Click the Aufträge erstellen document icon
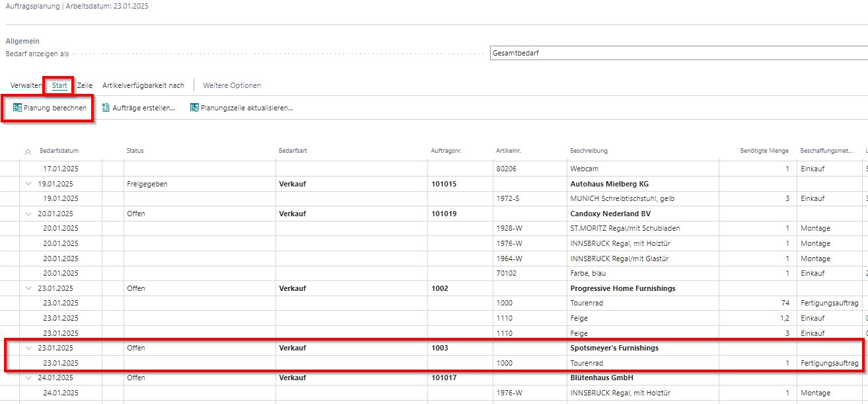Image resolution: width=868 pixels, height=404 pixels. pos(106,108)
